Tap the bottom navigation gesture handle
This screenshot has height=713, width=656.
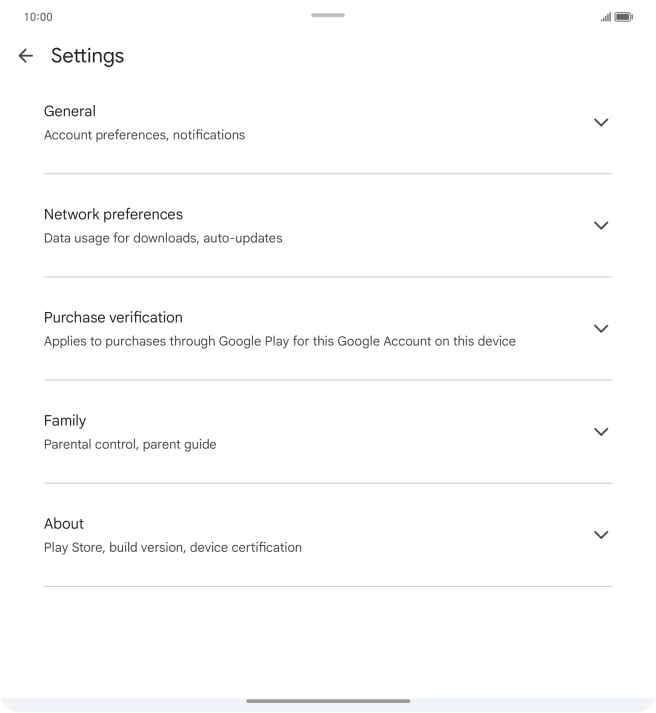tap(328, 701)
